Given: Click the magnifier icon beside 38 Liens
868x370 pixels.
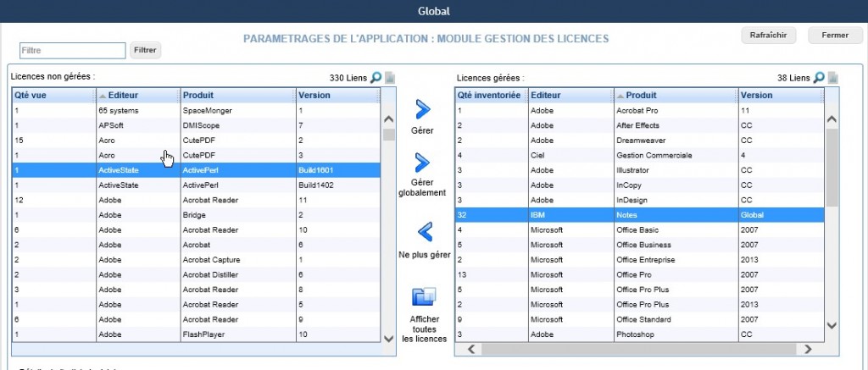Looking at the screenshot, I should coord(819,78).
